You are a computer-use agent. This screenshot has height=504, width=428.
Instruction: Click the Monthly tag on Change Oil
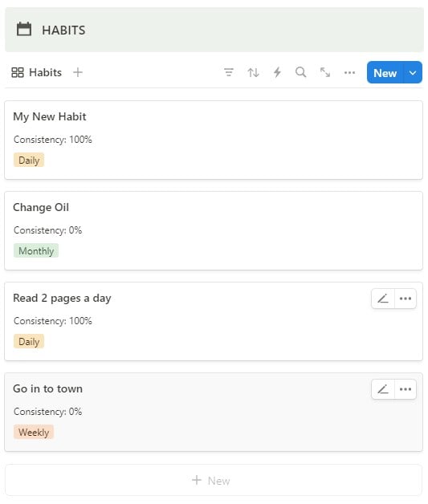tap(36, 250)
